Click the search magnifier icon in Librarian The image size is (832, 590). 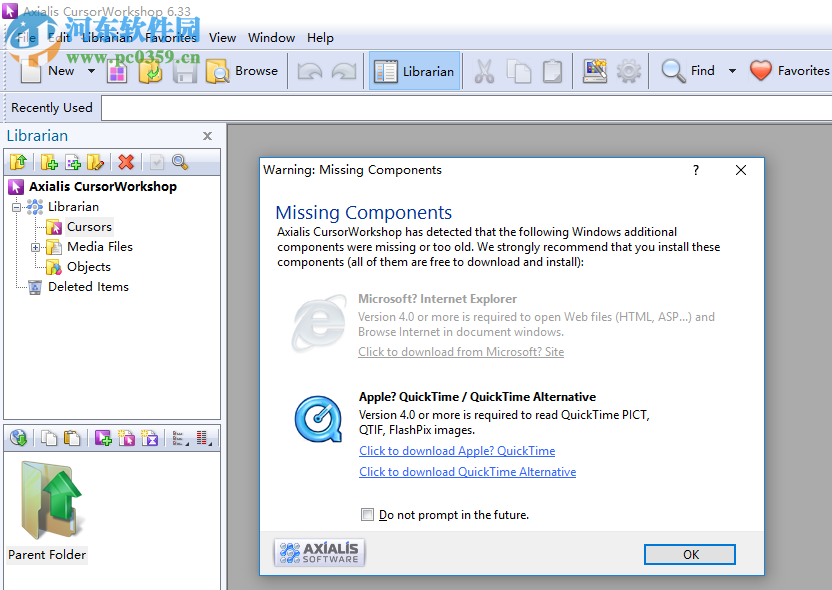pos(180,162)
